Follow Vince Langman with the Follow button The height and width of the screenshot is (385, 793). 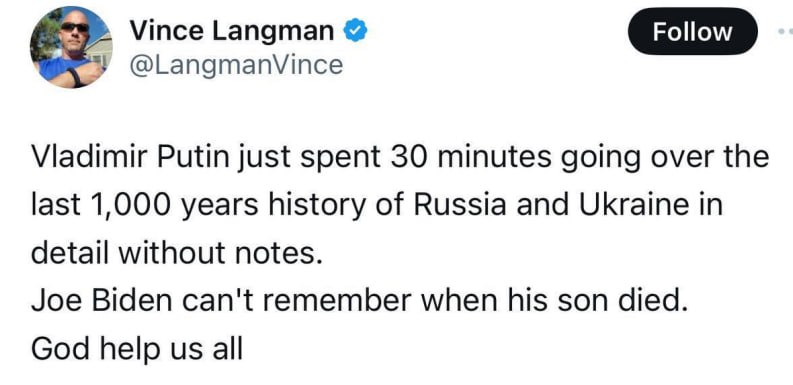click(692, 32)
